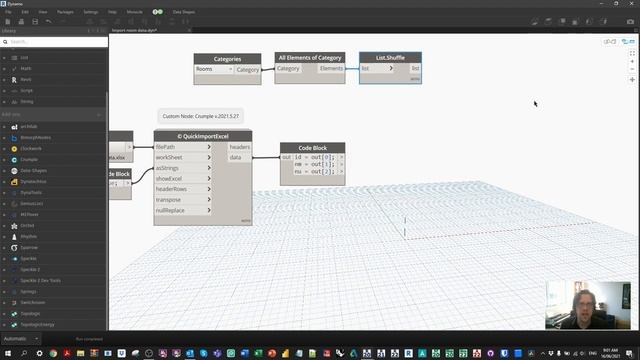The width and height of the screenshot is (640, 360).
Task: Click the Revit icon in the taskbar
Action: 408,353
